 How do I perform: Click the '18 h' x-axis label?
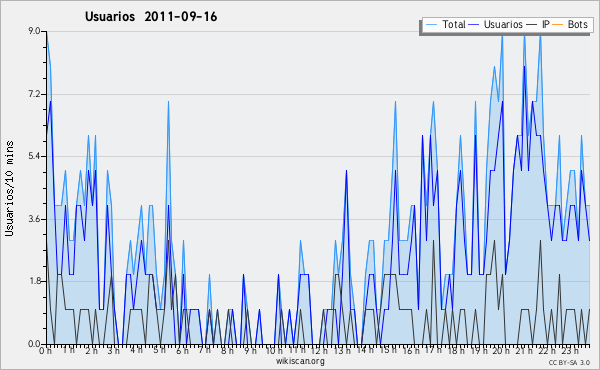456,350
